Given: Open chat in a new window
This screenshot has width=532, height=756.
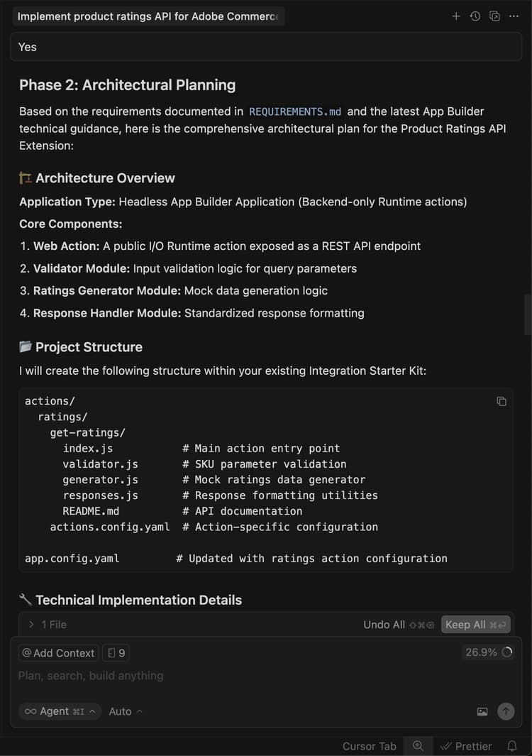Looking at the screenshot, I should click(494, 16).
